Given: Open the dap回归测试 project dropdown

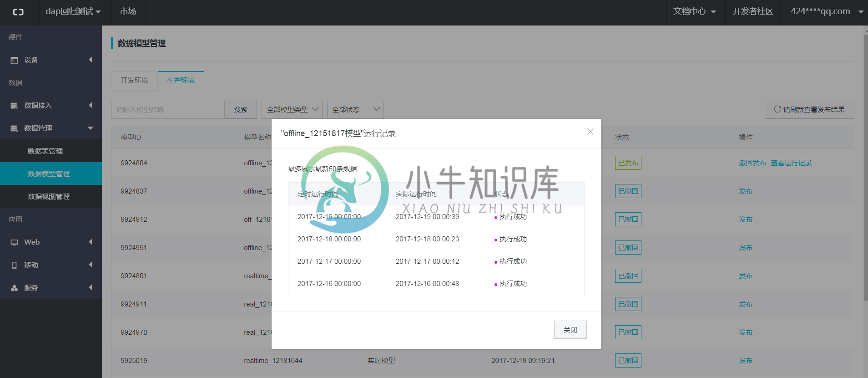Looking at the screenshot, I should (x=73, y=11).
